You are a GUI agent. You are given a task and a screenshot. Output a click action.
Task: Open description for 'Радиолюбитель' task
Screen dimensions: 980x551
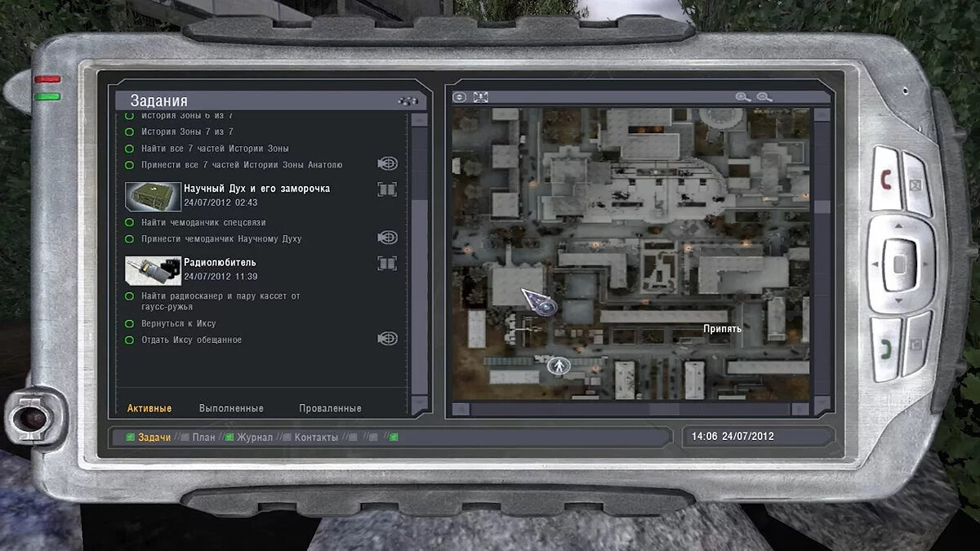(x=387, y=263)
